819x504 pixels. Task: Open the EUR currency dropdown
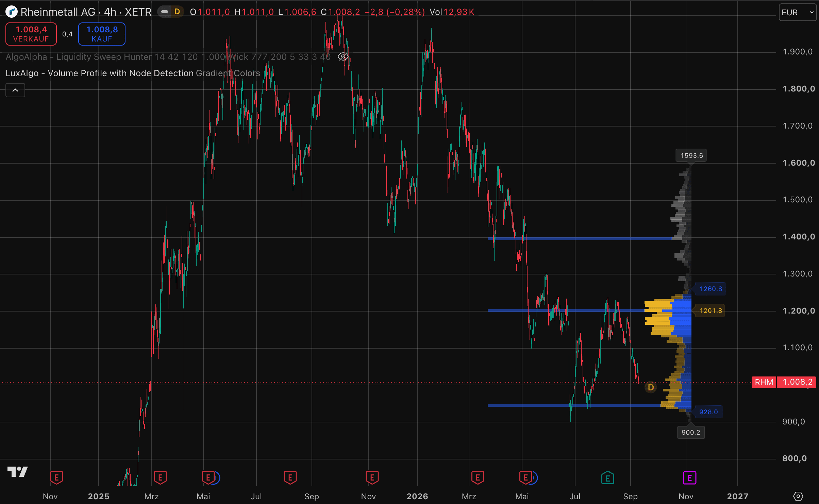point(798,13)
